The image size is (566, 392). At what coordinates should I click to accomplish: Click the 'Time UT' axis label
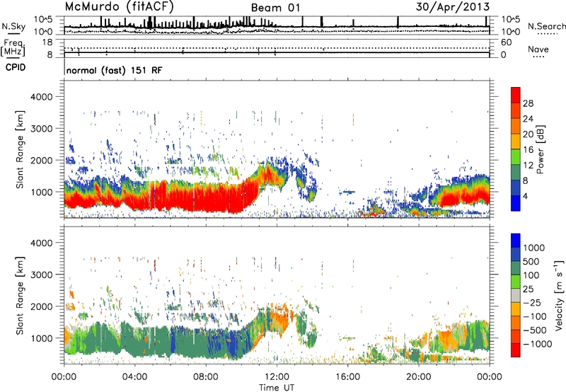(x=277, y=388)
